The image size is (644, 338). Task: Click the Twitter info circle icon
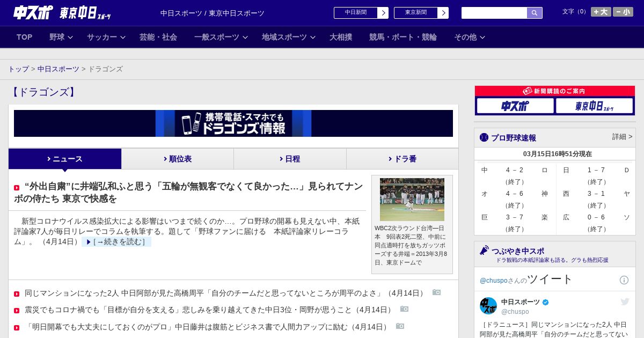click(x=624, y=280)
